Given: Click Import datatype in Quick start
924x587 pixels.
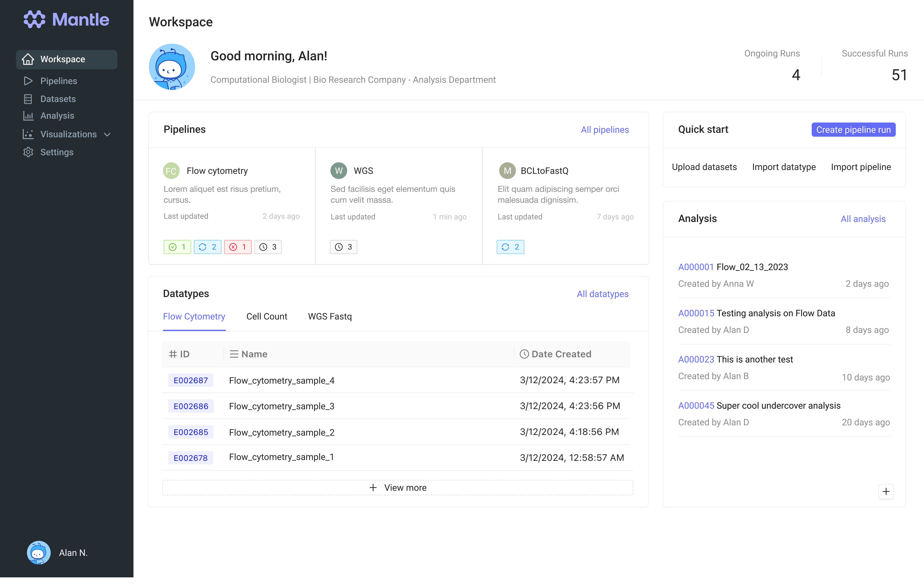Looking at the screenshot, I should [x=784, y=167].
